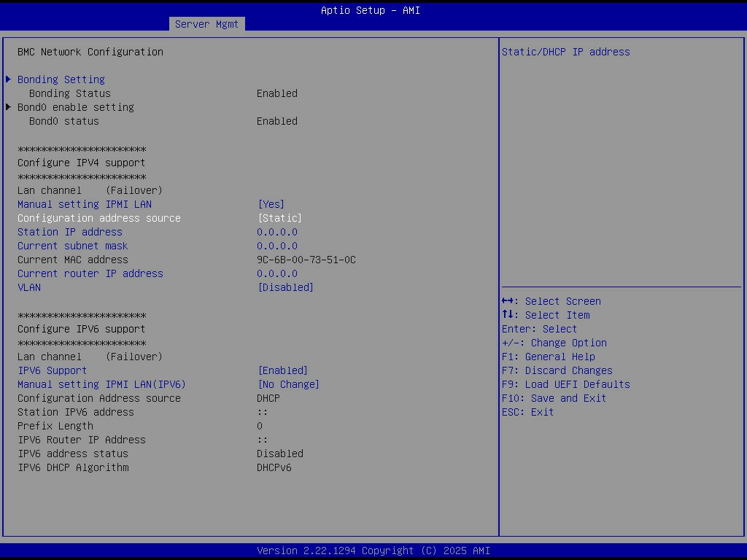Edit the Current subnet mask value
The image size is (747, 560).
pos(277,246)
